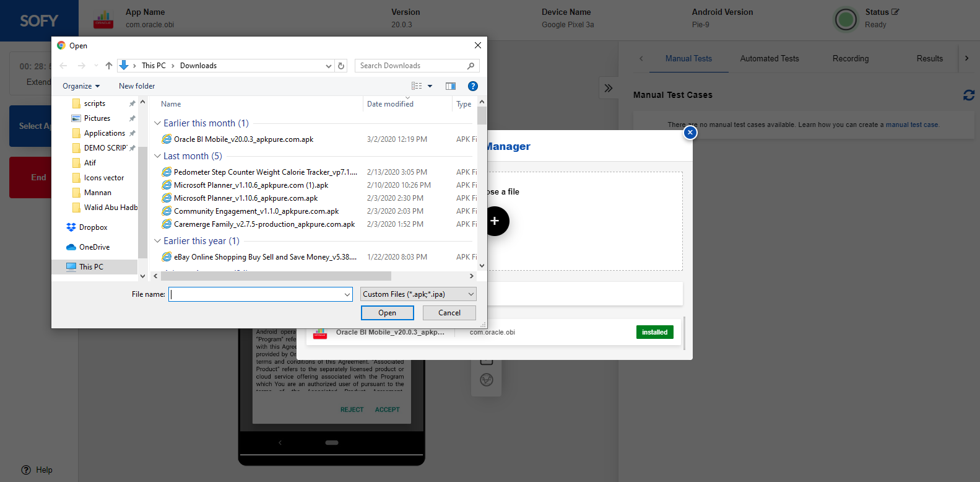Click Downloads in the address breadcrumb
Viewport: 980px width, 482px height.
(198, 66)
